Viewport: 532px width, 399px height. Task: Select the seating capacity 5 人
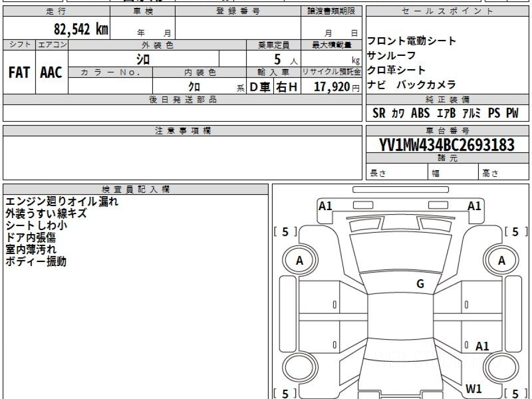(x=286, y=59)
